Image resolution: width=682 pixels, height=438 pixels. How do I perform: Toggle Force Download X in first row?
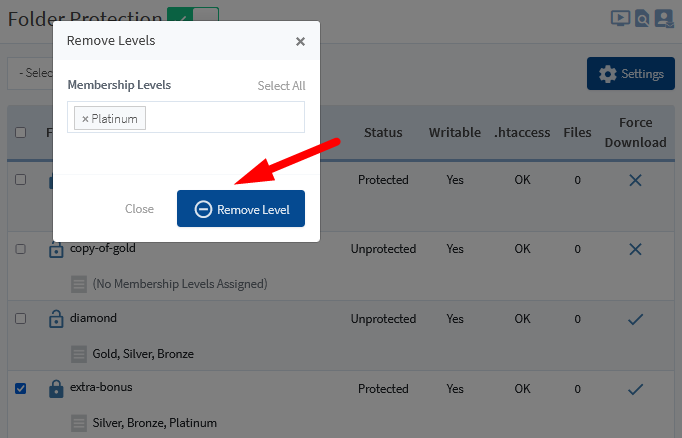coord(635,180)
